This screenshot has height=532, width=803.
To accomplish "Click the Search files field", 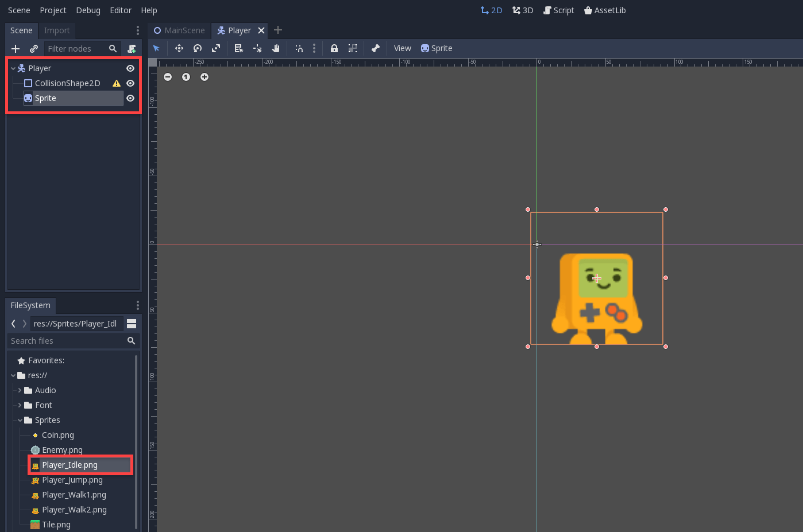I will (x=73, y=341).
